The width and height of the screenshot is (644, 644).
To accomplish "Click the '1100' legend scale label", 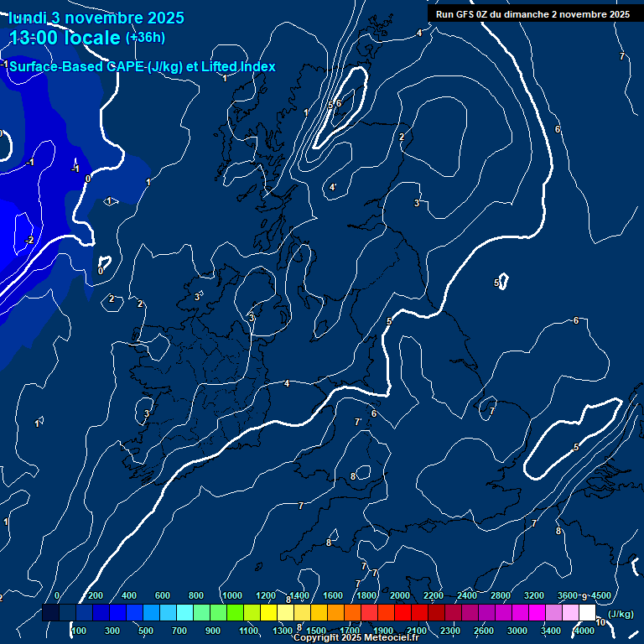I will pyautogui.click(x=248, y=631).
